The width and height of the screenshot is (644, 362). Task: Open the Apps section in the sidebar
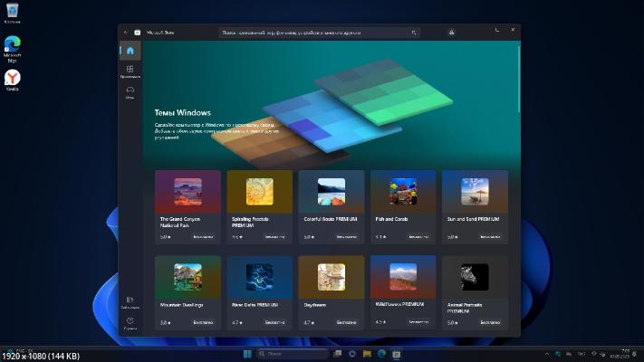[130, 71]
